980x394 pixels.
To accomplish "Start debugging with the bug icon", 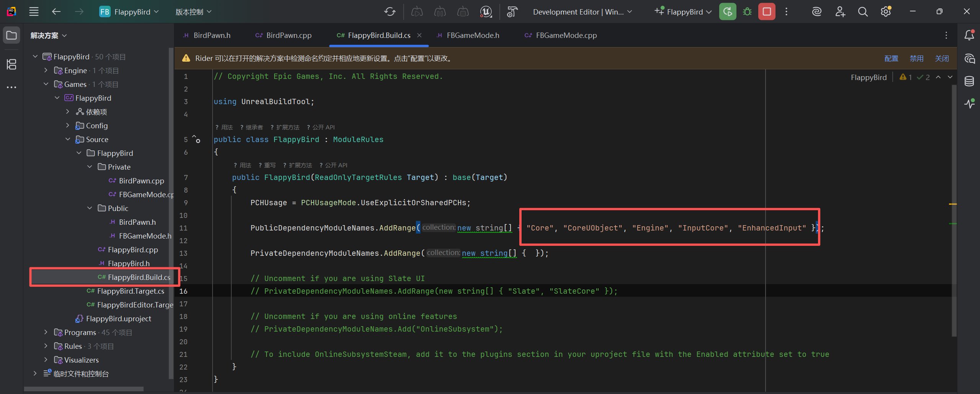I will click(x=747, y=12).
